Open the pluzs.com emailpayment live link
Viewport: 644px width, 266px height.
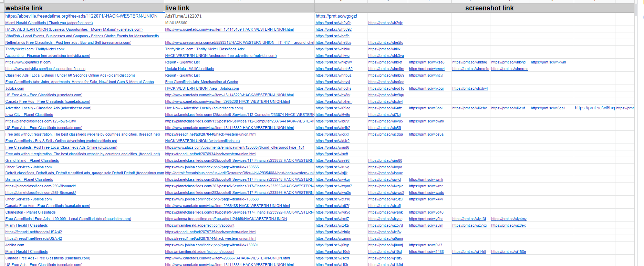pos(235,148)
